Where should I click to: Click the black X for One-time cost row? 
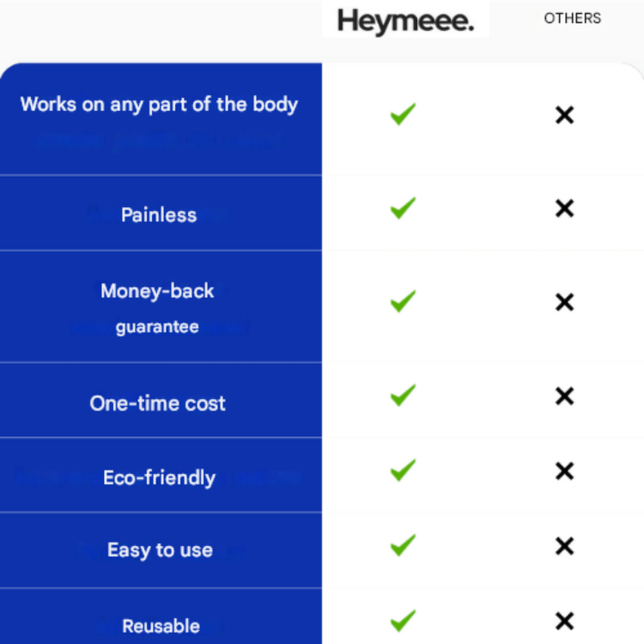tap(564, 396)
